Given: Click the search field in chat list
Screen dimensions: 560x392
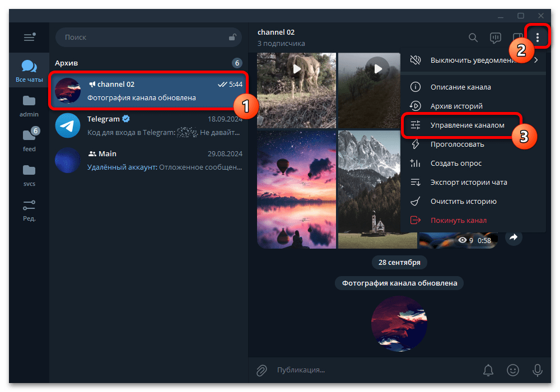Looking at the screenshot, I should tap(148, 37).
